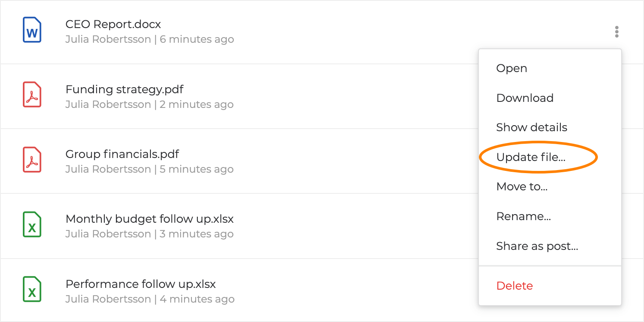Click the PDF icon for Funding strategy.pdf
The width and height of the screenshot is (644, 322).
[x=32, y=95]
